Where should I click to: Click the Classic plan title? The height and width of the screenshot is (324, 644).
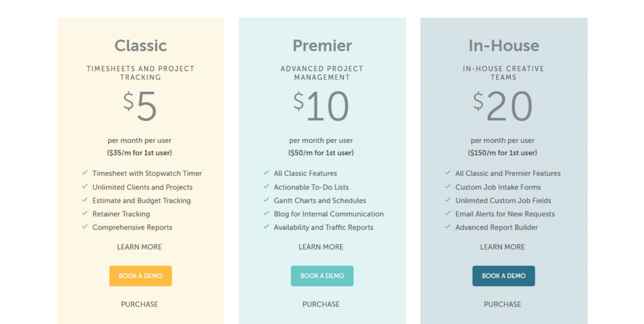tap(141, 45)
